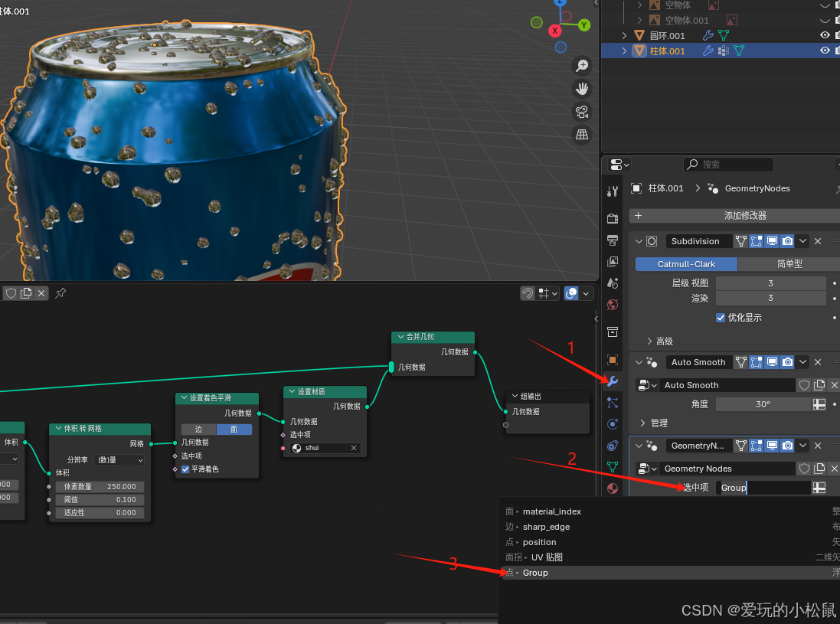Click the pan hand viewport gizmo
Image resolution: width=840 pixels, height=624 pixels.
(x=582, y=88)
